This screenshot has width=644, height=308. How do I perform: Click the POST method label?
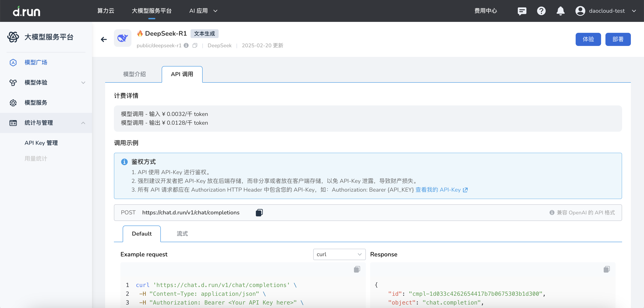(x=128, y=213)
